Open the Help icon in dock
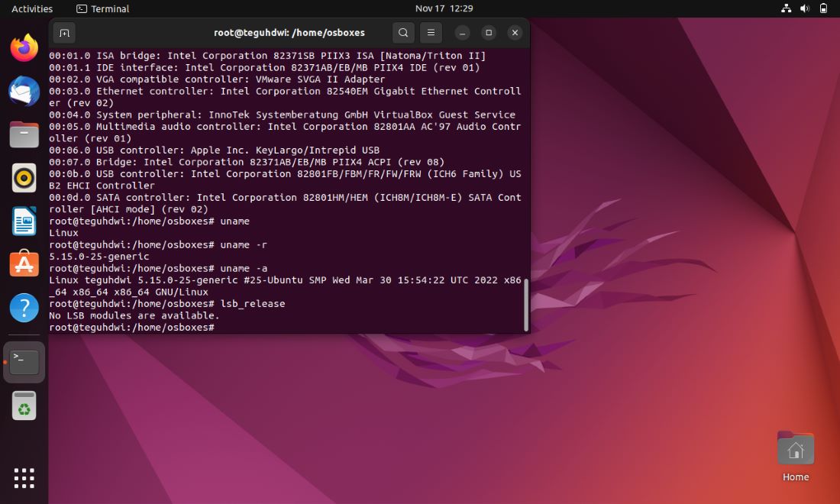The width and height of the screenshot is (840, 504). pos(24,308)
